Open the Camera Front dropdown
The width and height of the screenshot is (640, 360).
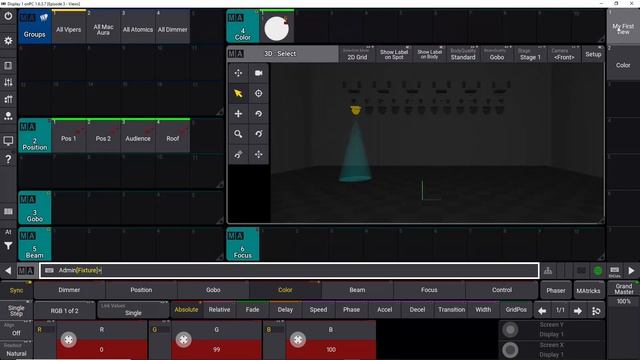click(x=564, y=54)
